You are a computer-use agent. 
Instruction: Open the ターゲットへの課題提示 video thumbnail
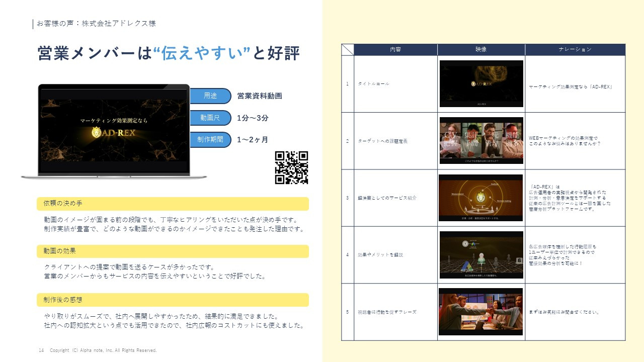(x=480, y=141)
